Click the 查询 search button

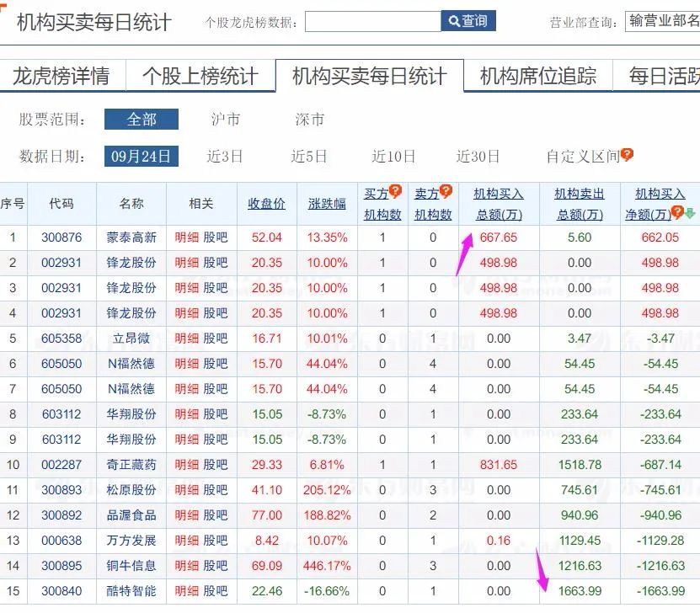468,21
